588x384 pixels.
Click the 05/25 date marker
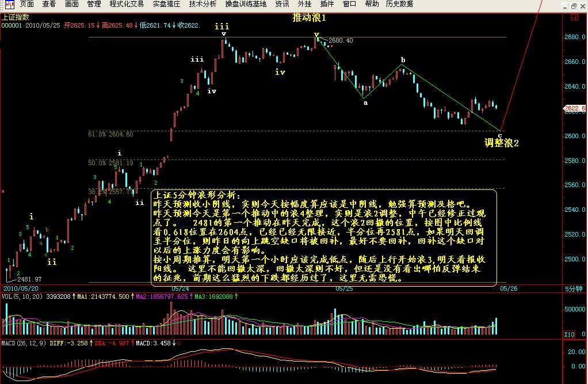pyautogui.click(x=344, y=288)
